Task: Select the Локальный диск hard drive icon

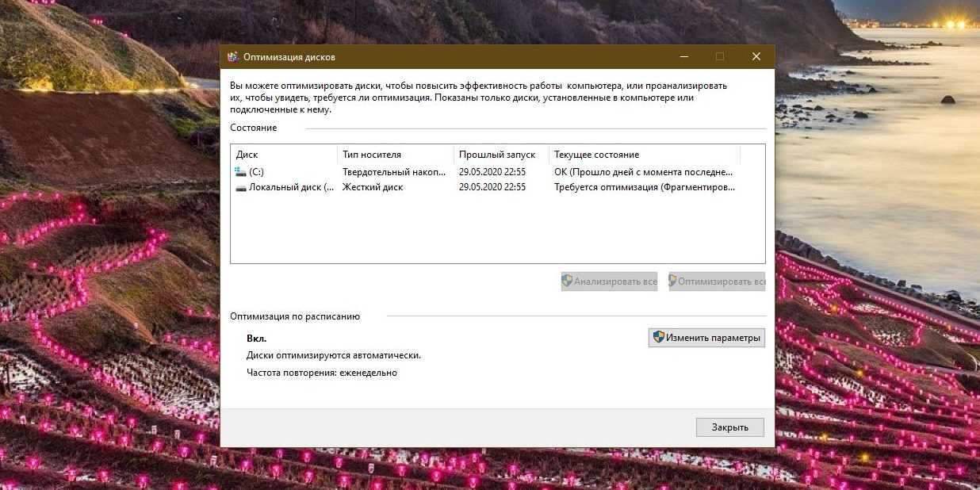Action: click(x=241, y=187)
